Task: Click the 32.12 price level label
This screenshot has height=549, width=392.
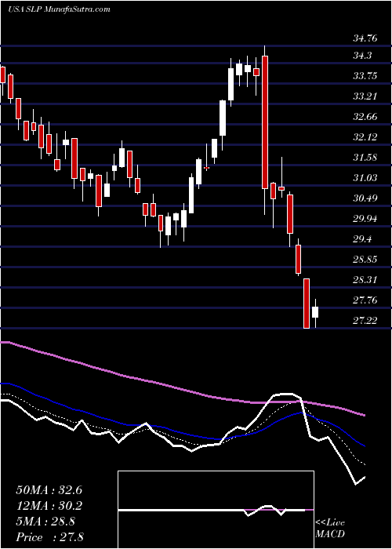Action: 365,137
